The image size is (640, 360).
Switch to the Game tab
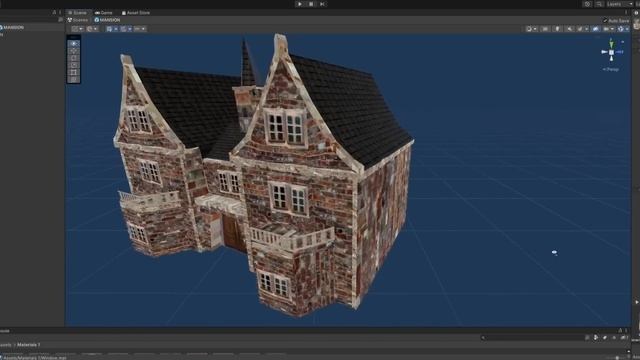pos(104,13)
